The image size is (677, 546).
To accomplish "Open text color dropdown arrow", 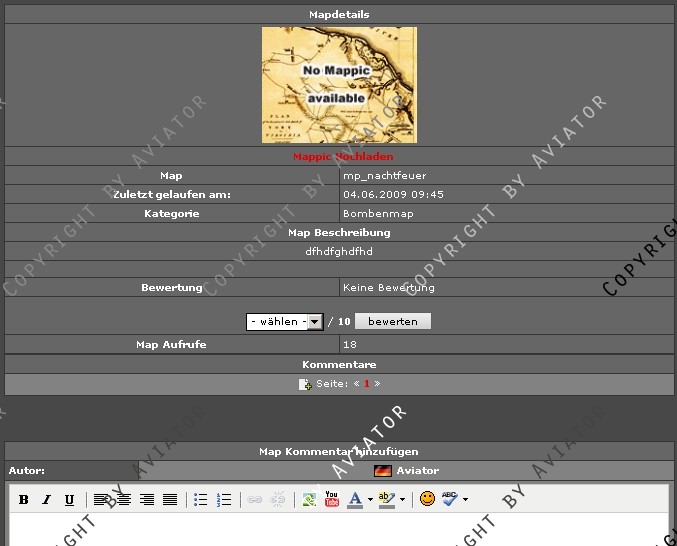I will 370,499.
